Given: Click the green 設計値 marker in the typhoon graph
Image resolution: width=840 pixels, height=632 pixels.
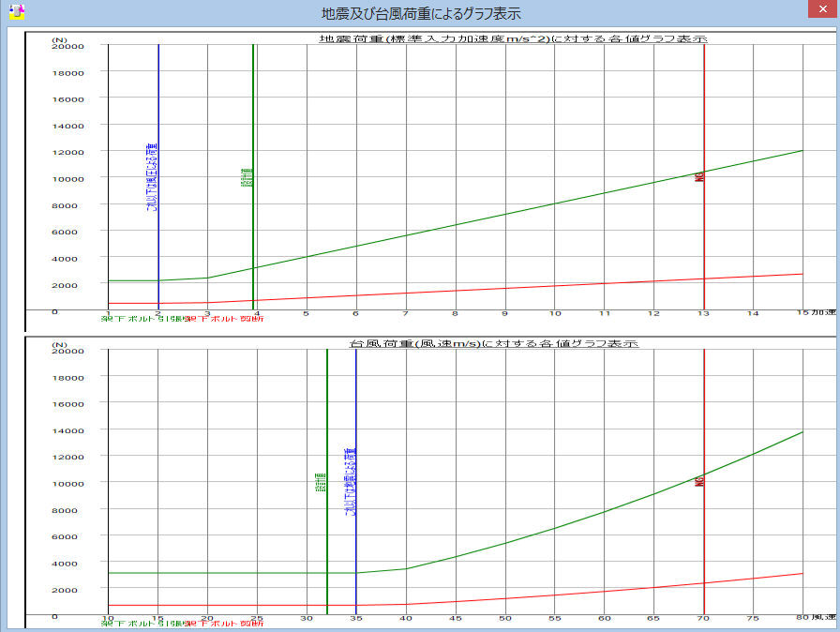Looking at the screenshot, I should pos(321,483).
